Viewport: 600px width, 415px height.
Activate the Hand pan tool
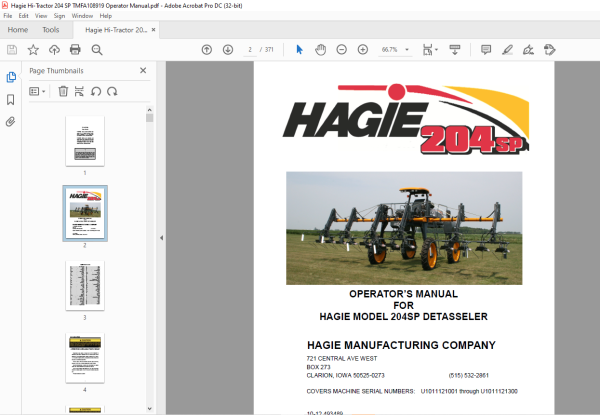point(321,50)
